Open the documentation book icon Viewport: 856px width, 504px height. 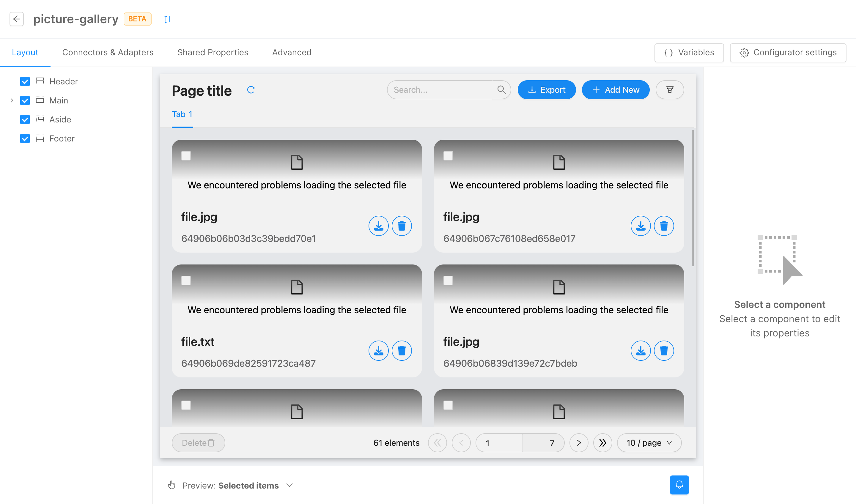click(166, 19)
